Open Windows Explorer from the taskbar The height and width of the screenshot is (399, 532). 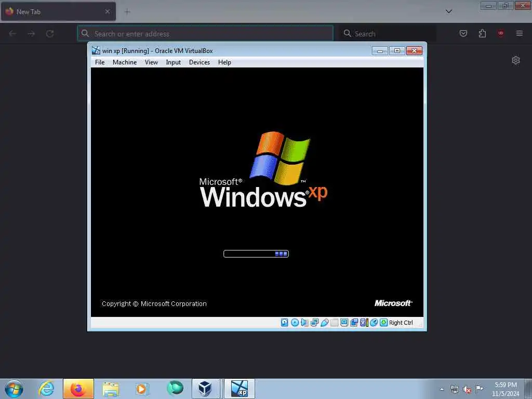click(111, 389)
